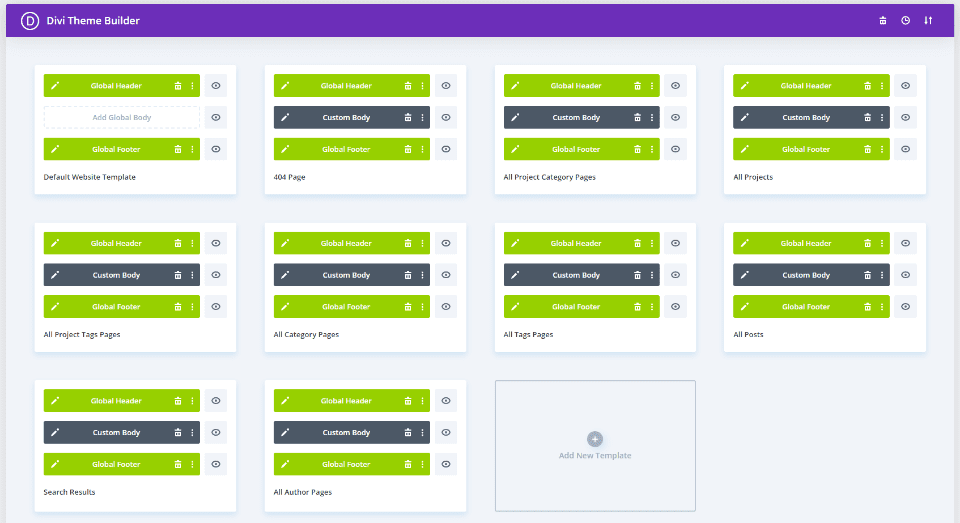Open portability import/export arrows icon
The height and width of the screenshot is (523, 960).
click(x=928, y=21)
